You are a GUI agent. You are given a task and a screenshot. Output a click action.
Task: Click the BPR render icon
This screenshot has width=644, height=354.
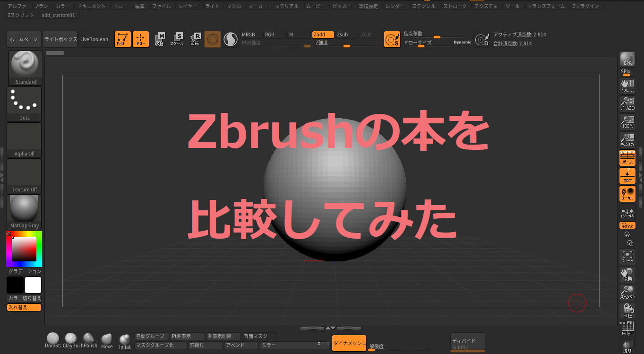coord(627,59)
